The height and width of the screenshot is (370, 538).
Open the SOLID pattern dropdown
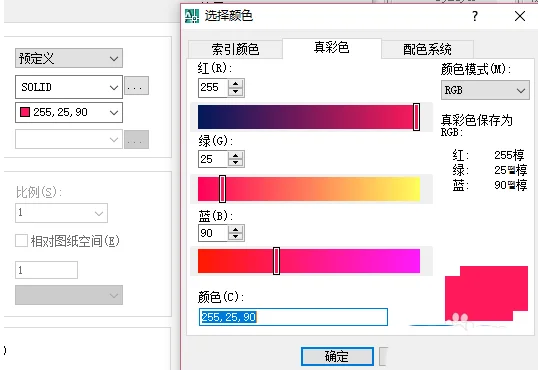69,87
